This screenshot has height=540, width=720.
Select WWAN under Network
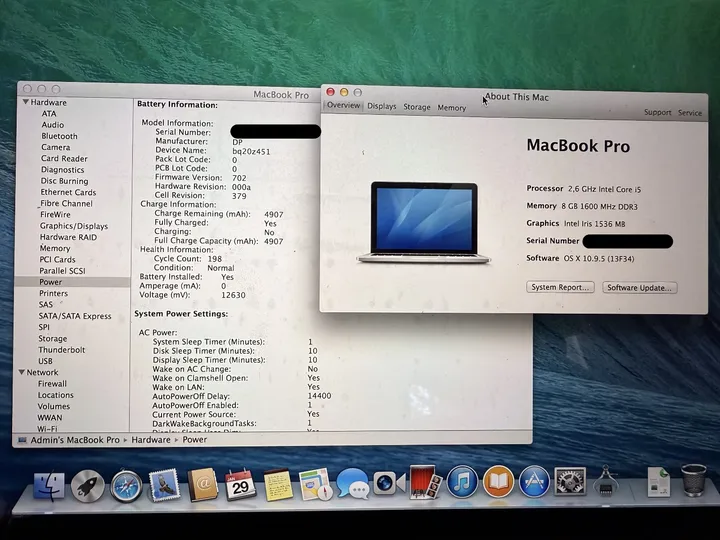(50, 418)
